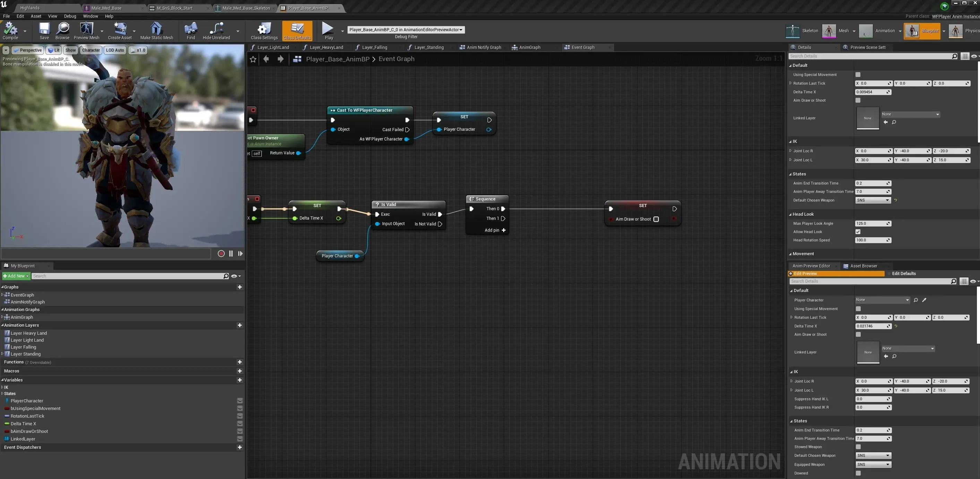The image size is (980, 479).
Task: Enable Stowed Weapon checkbox
Action: (858, 447)
